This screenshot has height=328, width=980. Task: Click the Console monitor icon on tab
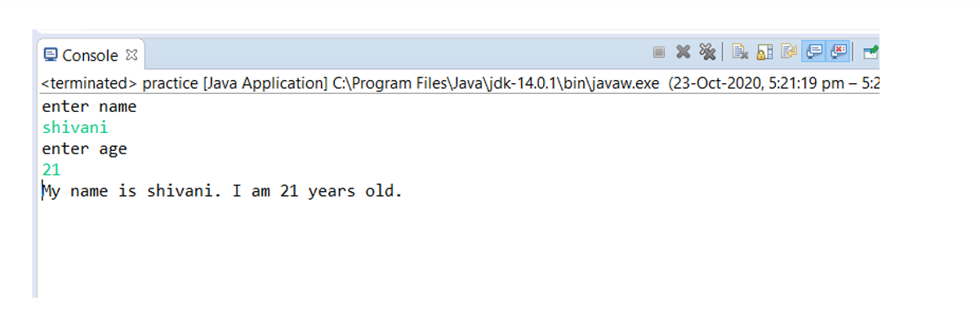click(50, 55)
